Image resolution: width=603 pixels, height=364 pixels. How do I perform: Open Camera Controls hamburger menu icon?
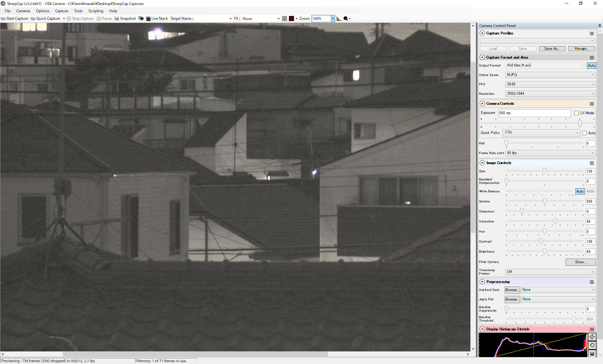(x=592, y=104)
